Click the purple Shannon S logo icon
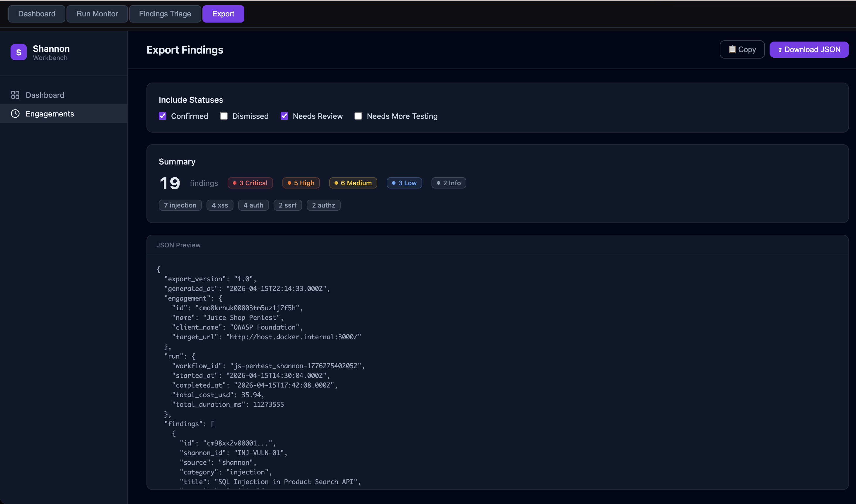This screenshot has height=504, width=856. [x=19, y=52]
